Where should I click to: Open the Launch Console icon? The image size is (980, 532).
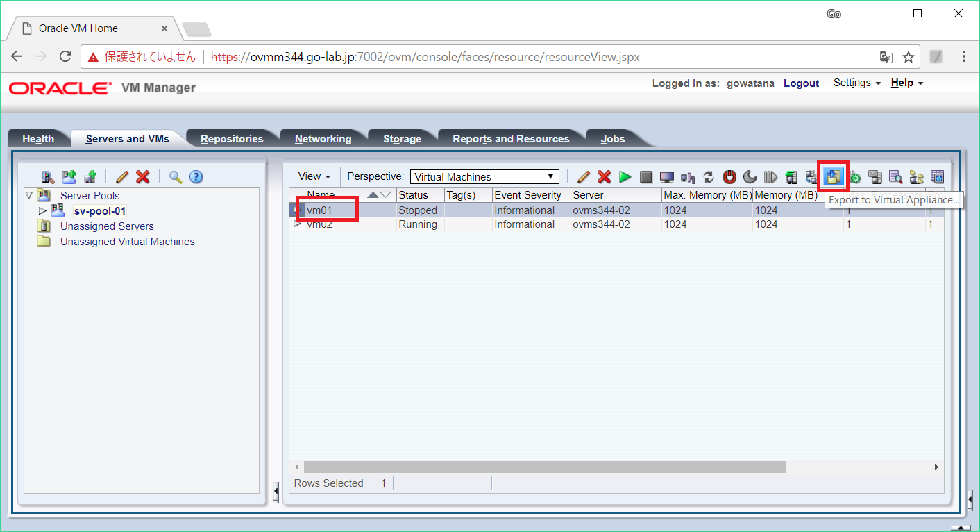click(666, 177)
